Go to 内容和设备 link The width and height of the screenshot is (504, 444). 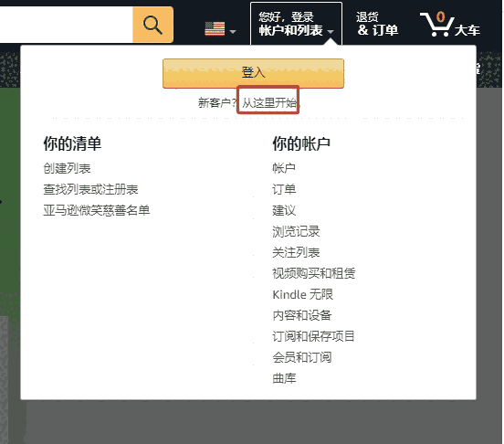302,315
